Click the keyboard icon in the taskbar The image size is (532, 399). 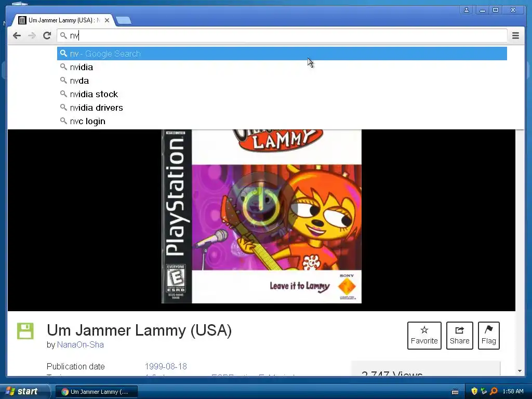(x=455, y=392)
